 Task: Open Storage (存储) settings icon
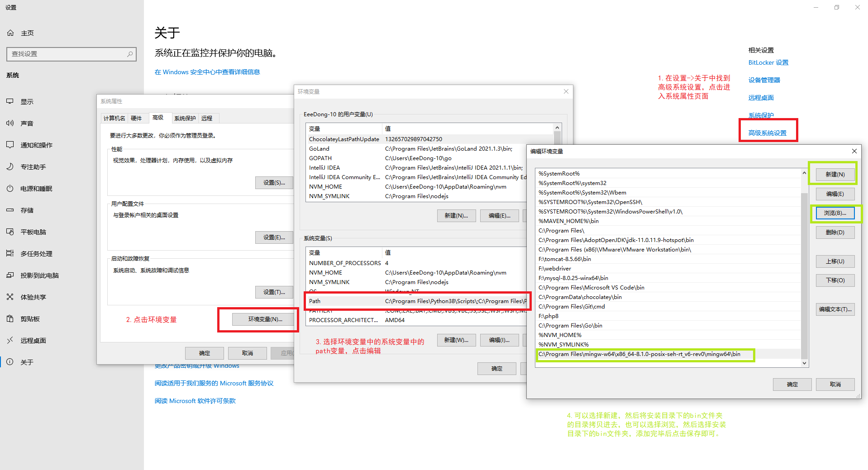[x=10, y=210]
